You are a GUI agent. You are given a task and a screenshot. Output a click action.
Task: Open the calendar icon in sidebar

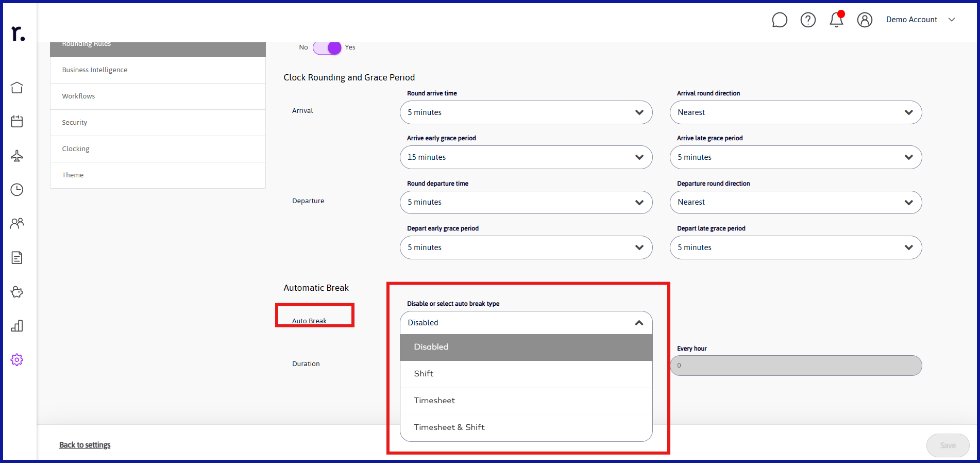click(x=17, y=121)
